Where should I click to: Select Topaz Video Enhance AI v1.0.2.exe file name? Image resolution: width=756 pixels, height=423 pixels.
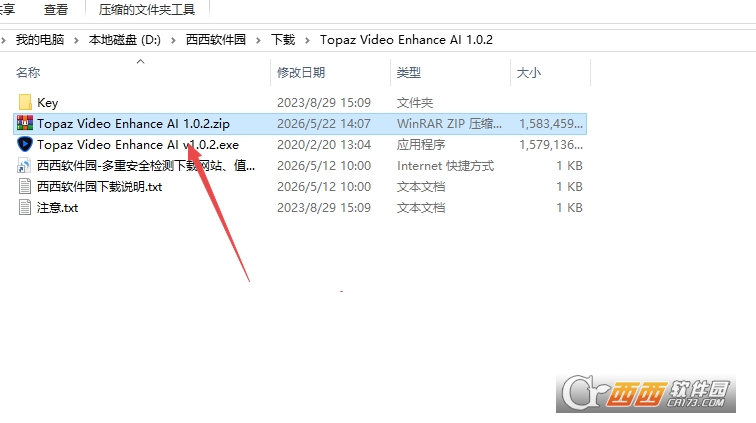coord(138,145)
